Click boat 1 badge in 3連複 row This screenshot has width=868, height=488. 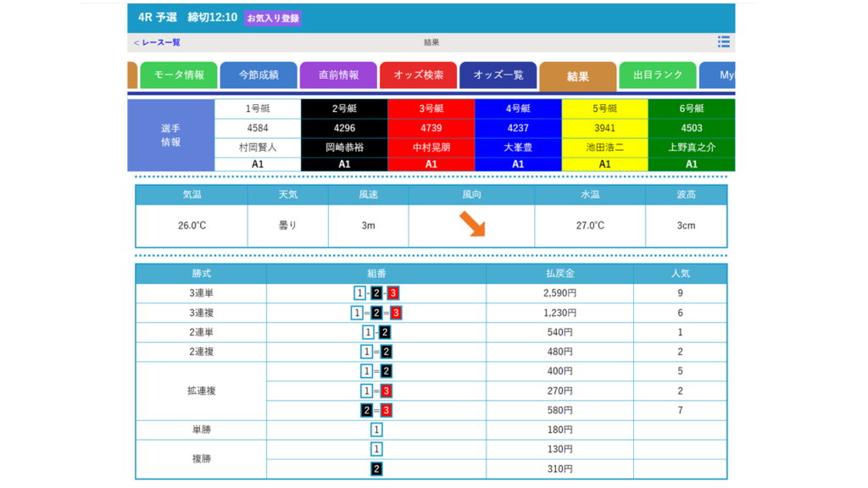coord(357,313)
